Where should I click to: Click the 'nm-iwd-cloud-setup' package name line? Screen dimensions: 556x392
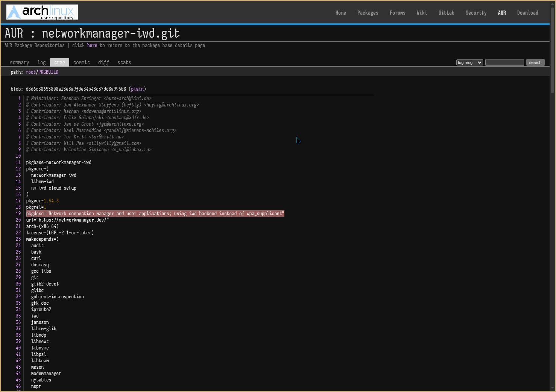(54, 188)
